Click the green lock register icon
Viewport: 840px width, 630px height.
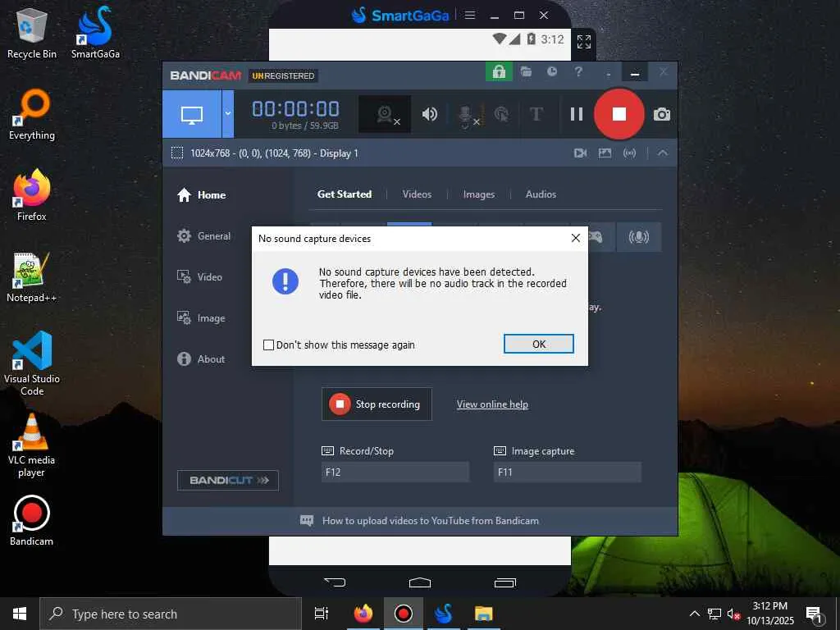point(499,72)
